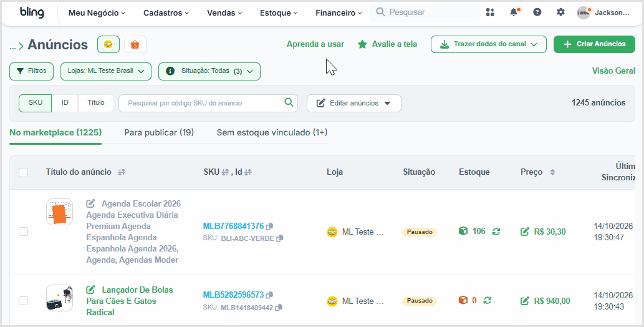
Task: Click the green stock box icon beside 106
Action: [463, 231]
